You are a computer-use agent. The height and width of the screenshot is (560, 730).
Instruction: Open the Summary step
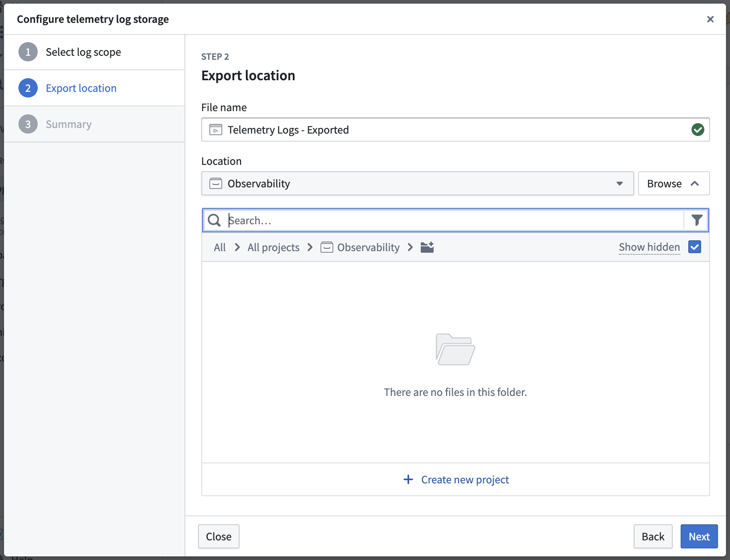(69, 124)
